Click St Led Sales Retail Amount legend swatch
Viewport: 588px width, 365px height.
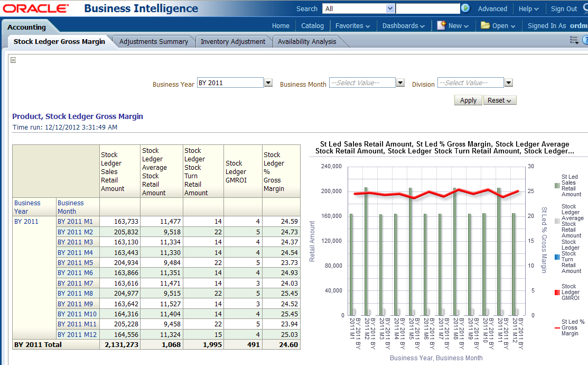(557, 186)
